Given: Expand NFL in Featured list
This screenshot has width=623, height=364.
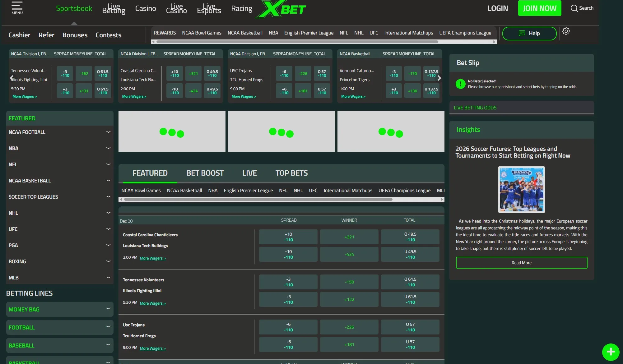Looking at the screenshot, I should click(60, 164).
